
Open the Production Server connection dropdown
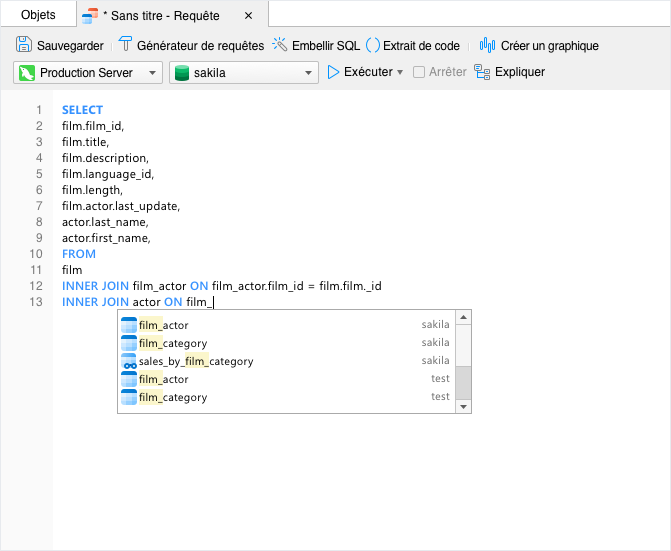88,73
